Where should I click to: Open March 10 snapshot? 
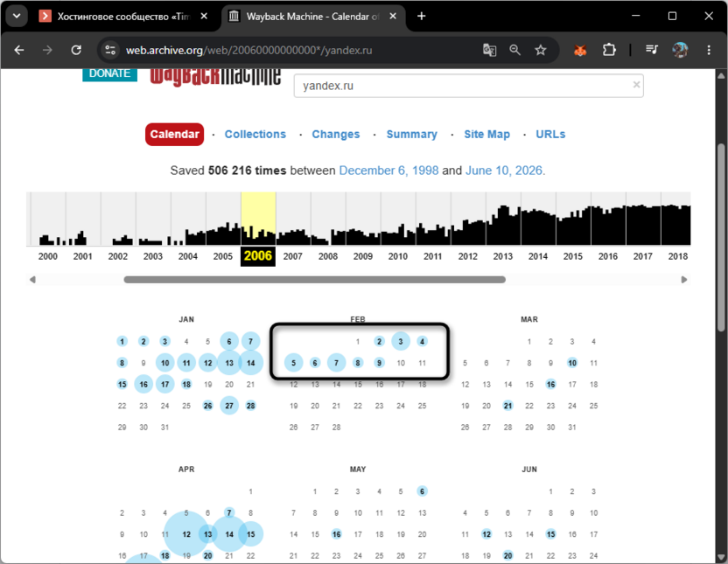(572, 363)
